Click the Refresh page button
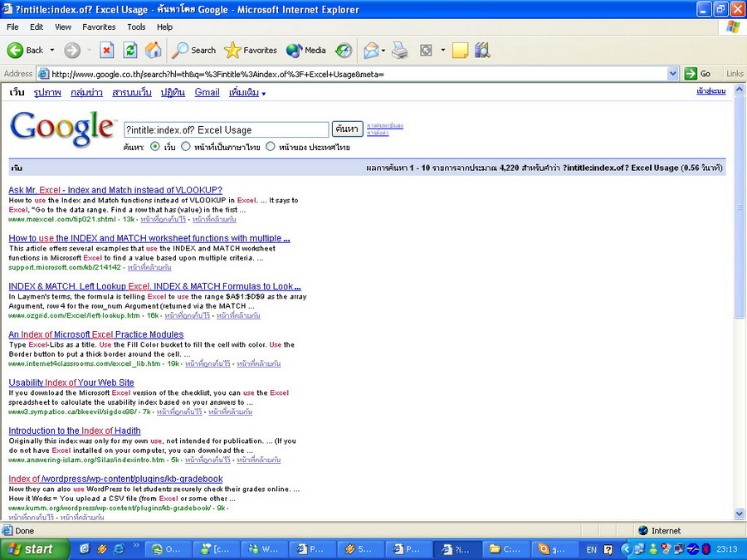The width and height of the screenshot is (747, 560). click(130, 50)
